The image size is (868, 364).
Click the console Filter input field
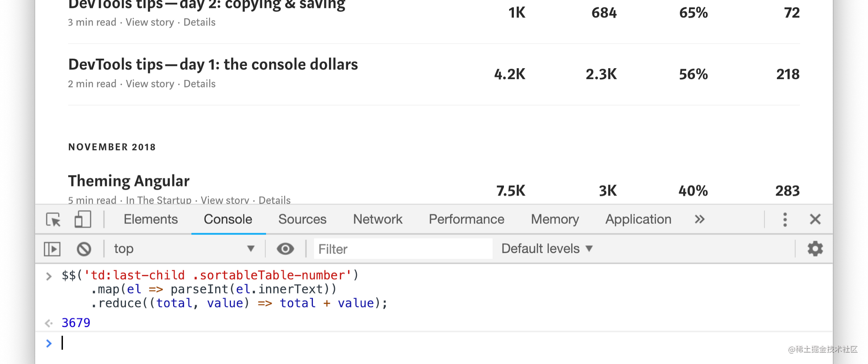(x=403, y=249)
